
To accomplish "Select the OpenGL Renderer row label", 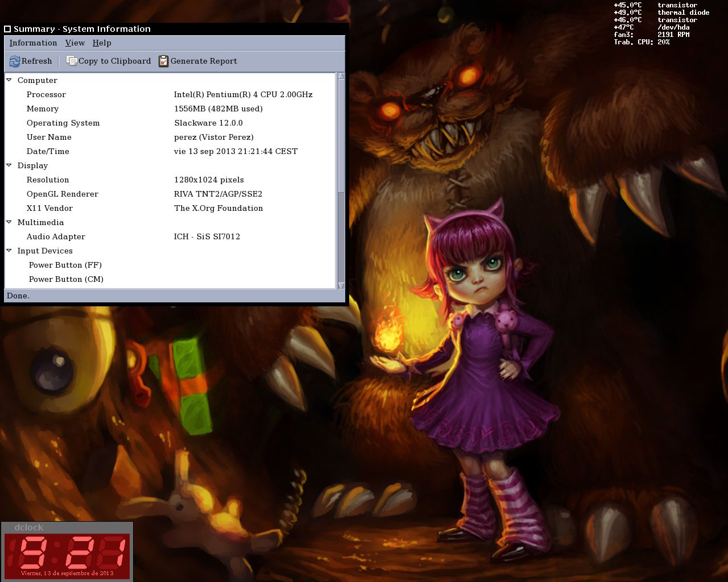I will click(63, 194).
